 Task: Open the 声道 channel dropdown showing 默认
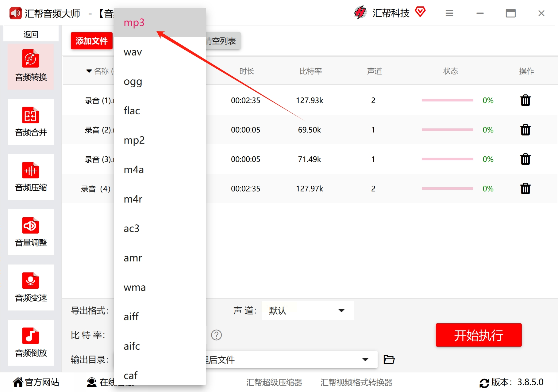[x=307, y=310]
